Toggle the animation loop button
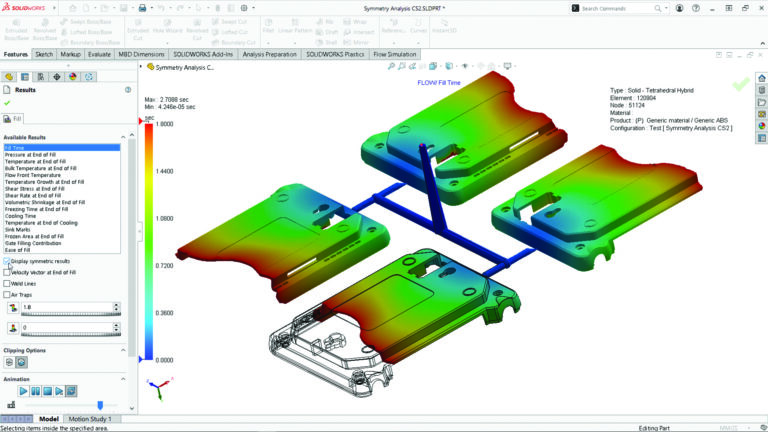Image resolution: width=768 pixels, height=432 pixels. pos(71,391)
